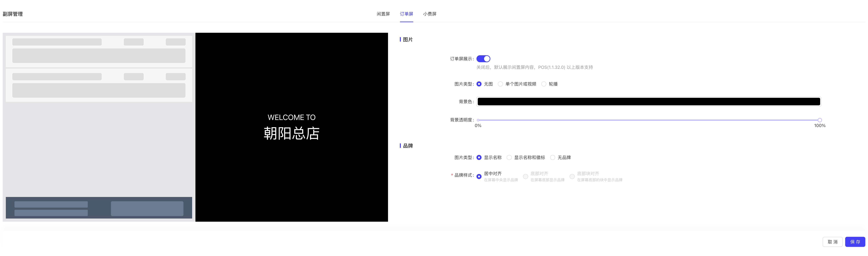Open the black 背景色 color picker
868x256 pixels.
pyautogui.click(x=649, y=102)
